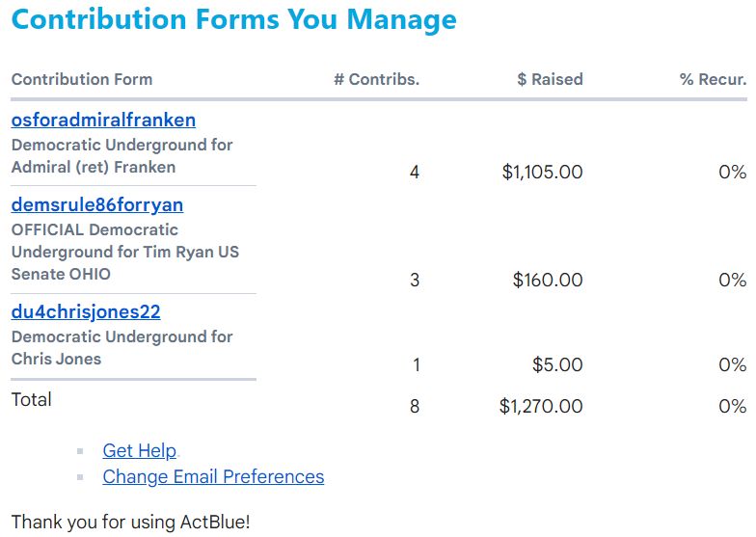
Task: Click the $160.00 raised amount
Action: [x=548, y=281]
